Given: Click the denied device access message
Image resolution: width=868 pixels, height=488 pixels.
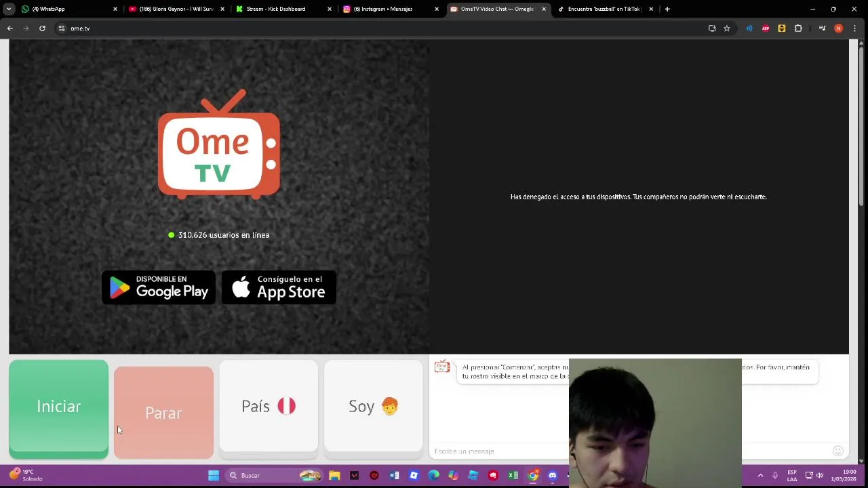Looking at the screenshot, I should [638, 197].
